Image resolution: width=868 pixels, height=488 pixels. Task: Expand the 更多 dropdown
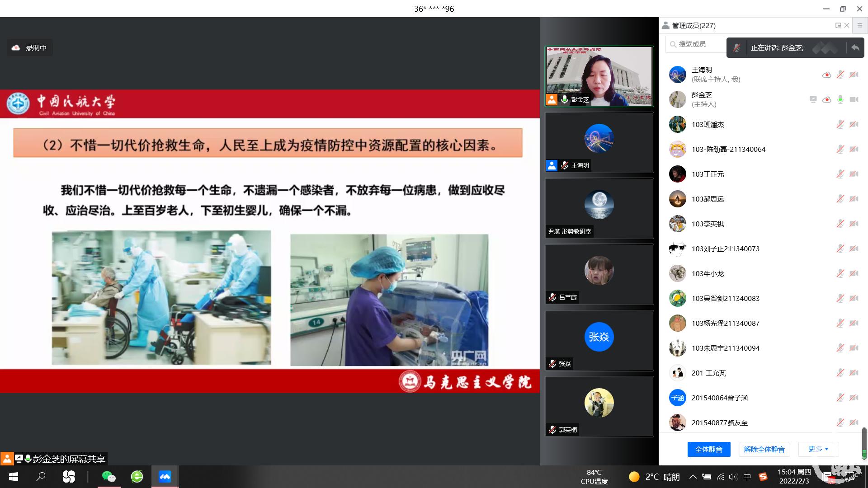pyautogui.click(x=818, y=449)
